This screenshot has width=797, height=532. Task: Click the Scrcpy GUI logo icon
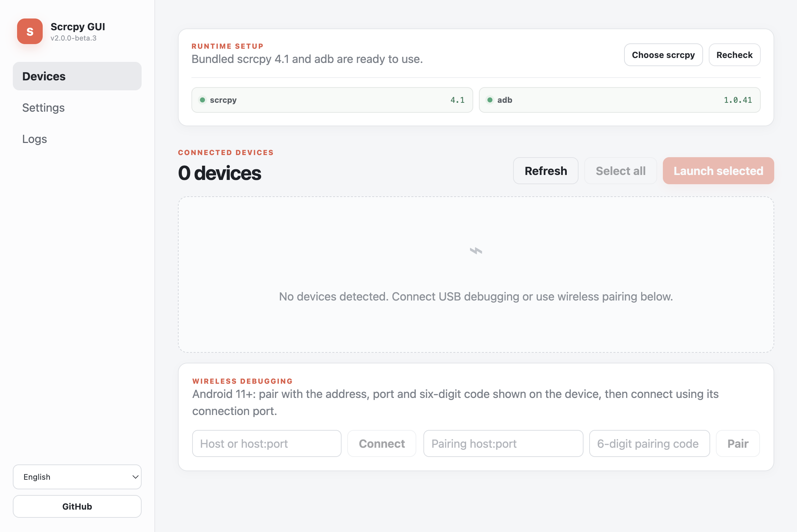pos(30,31)
